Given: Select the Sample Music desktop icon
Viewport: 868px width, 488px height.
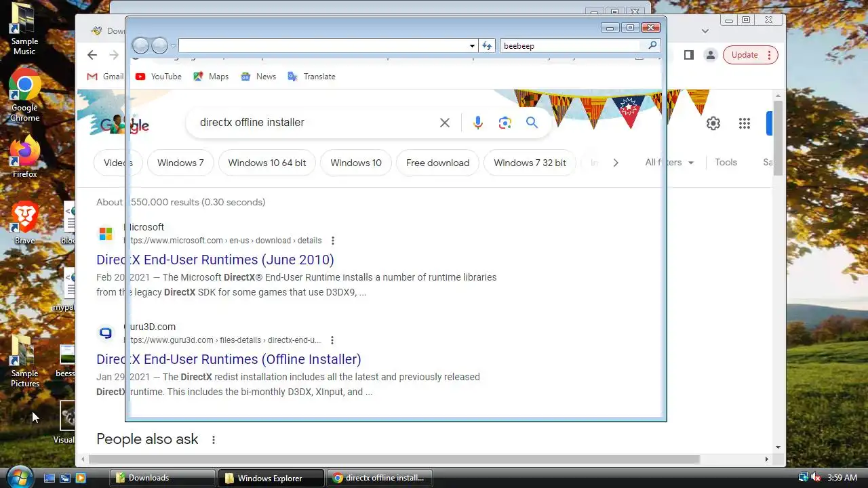Looking at the screenshot, I should (x=24, y=28).
